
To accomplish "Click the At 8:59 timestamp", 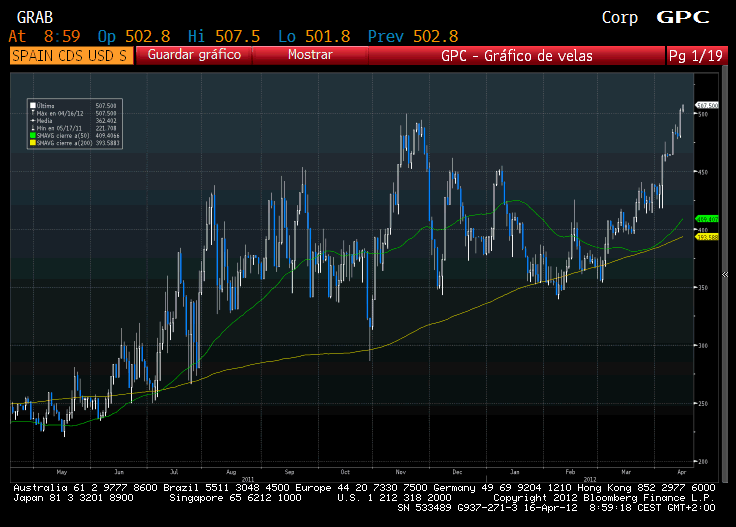I will [45, 36].
